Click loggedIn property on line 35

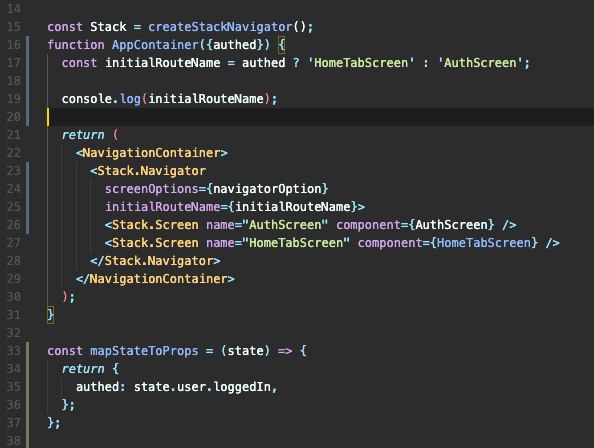[x=242, y=387]
